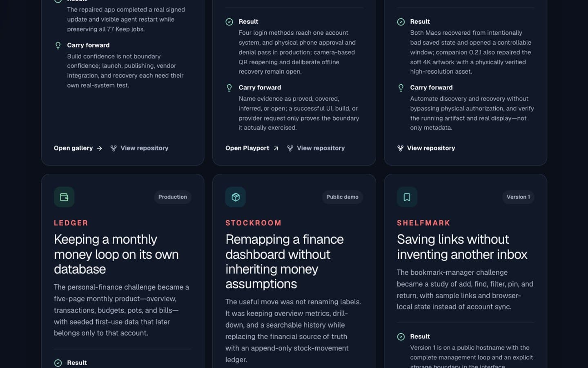The width and height of the screenshot is (588, 368).
Task: Click the Open Playport external arrow icon
Action: point(276,148)
